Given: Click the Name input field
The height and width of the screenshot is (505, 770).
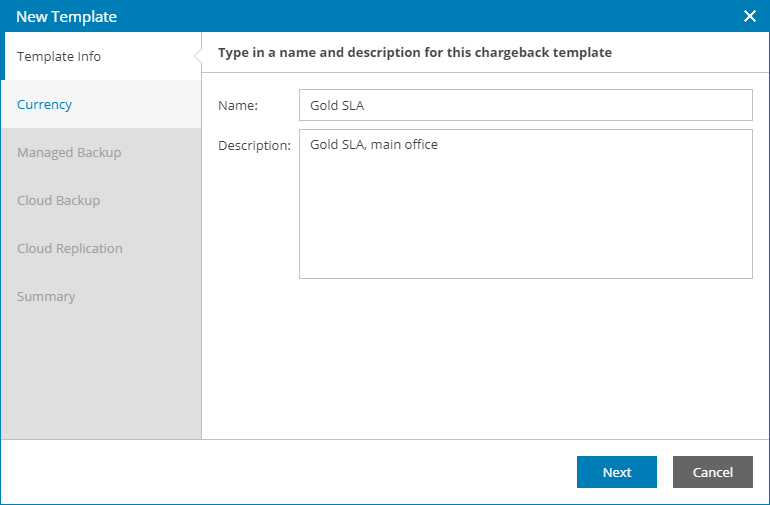Looking at the screenshot, I should (x=525, y=105).
